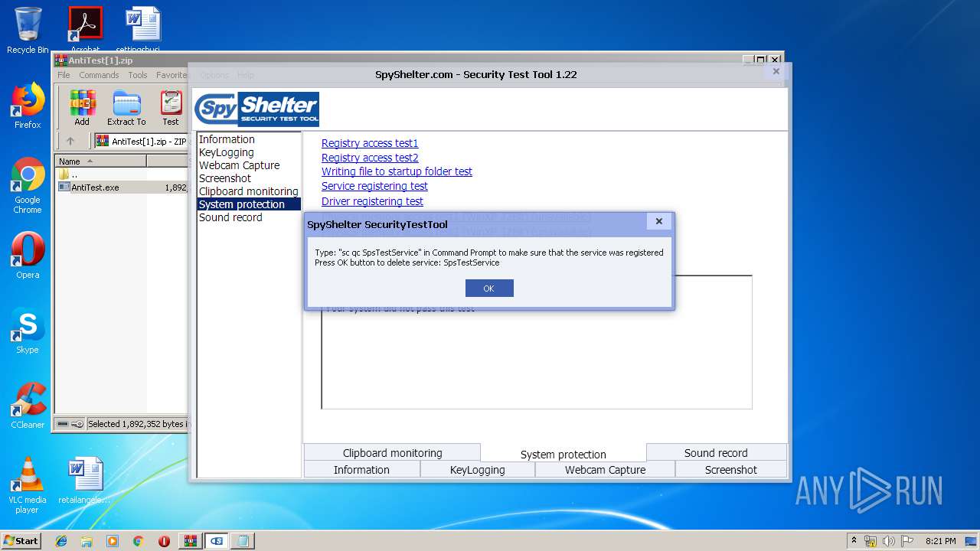The height and width of the screenshot is (551, 980).
Task: Open the WinRAR Tools menu
Action: [138, 75]
